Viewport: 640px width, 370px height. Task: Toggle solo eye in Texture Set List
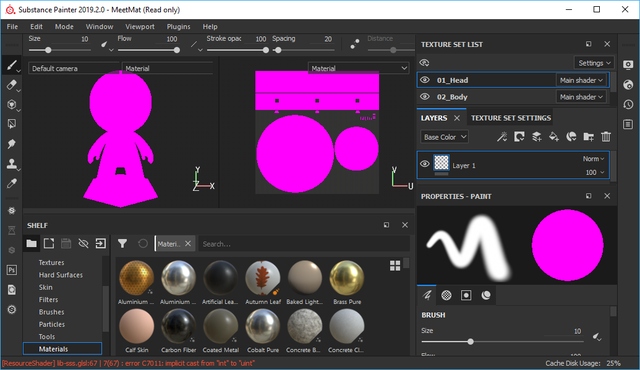424,62
